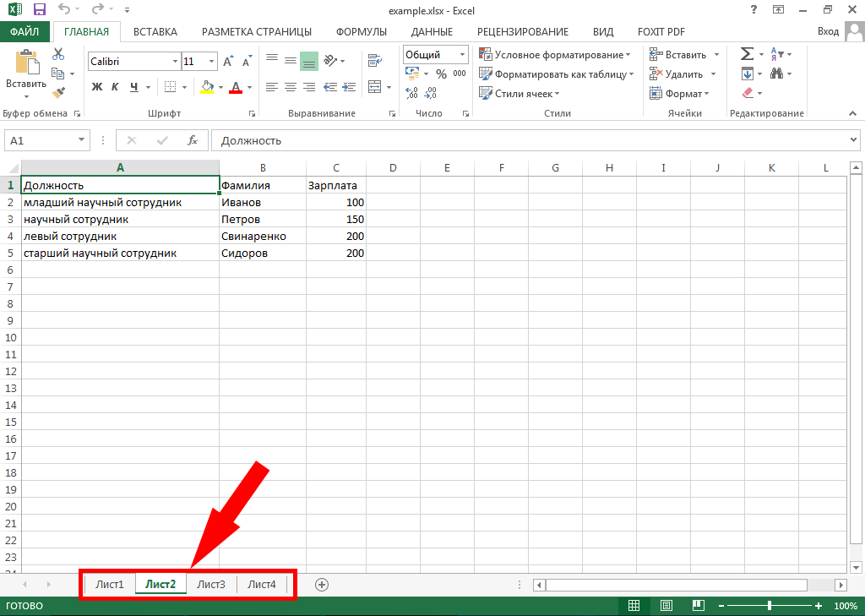
Task: Click the Save floppy disk icon
Action: click(39, 10)
